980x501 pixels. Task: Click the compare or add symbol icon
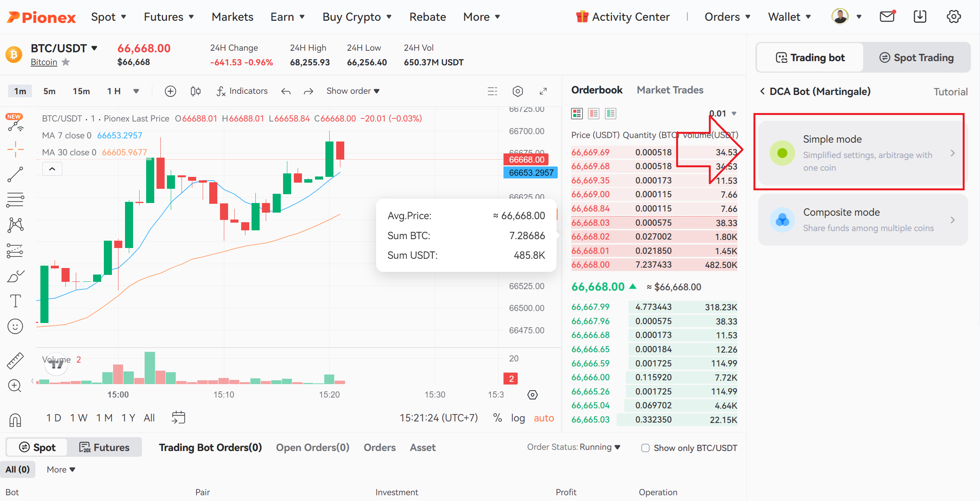[170, 91]
